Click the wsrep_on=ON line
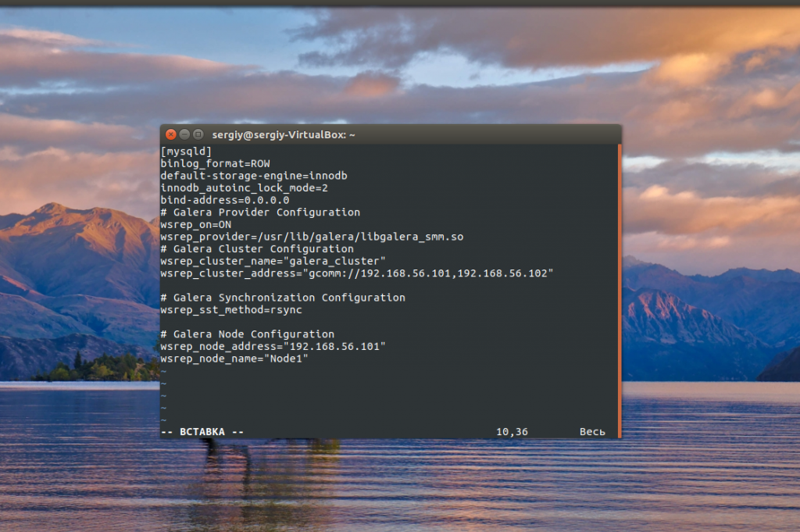The height and width of the screenshot is (532, 800). [x=195, y=224]
